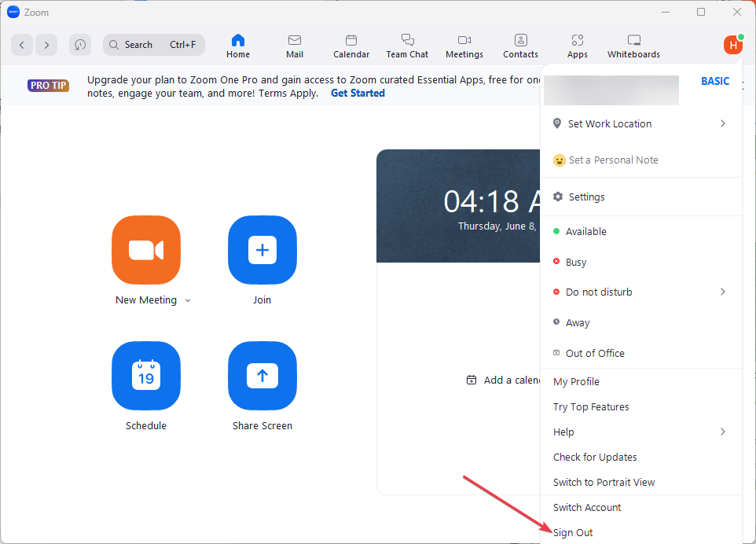Expand the Help submenu arrow

(723, 432)
